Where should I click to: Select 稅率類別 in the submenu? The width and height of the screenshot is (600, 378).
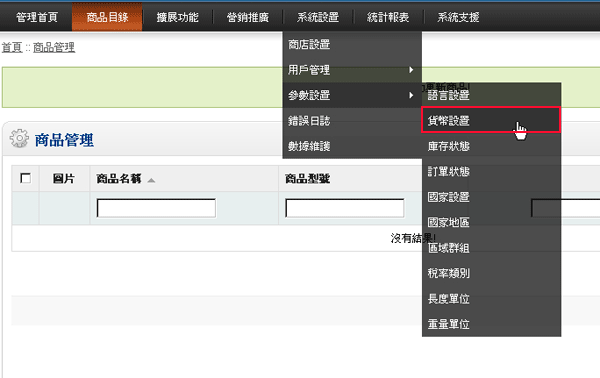click(491, 273)
